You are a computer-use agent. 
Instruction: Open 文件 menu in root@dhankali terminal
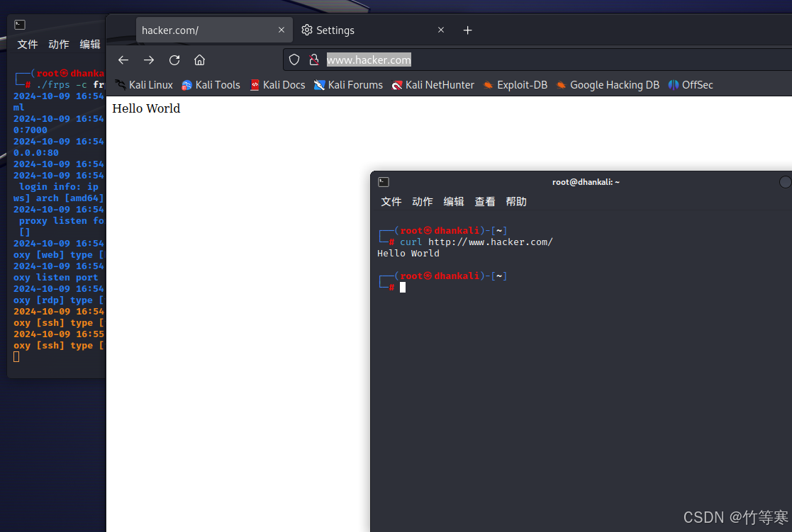pyautogui.click(x=391, y=202)
